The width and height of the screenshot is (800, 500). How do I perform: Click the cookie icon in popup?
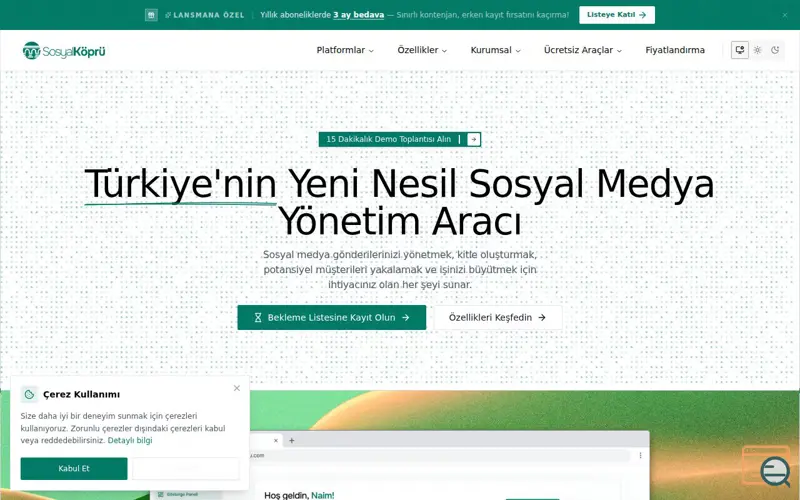(x=29, y=394)
